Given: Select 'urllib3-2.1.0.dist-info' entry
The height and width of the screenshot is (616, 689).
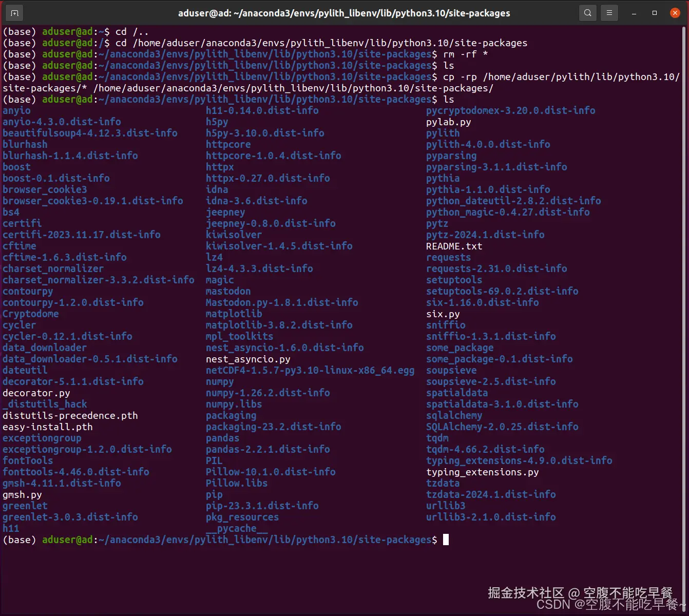Looking at the screenshot, I should pyautogui.click(x=491, y=517).
